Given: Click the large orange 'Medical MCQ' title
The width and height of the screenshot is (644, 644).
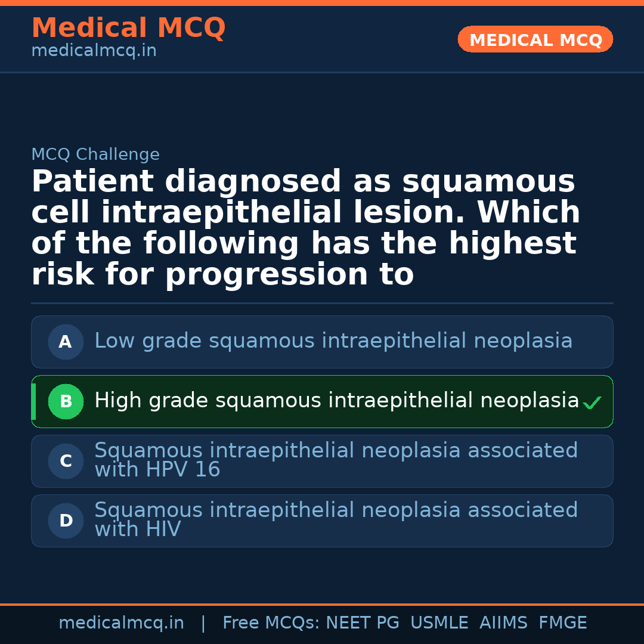Looking at the screenshot, I should (128, 28).
